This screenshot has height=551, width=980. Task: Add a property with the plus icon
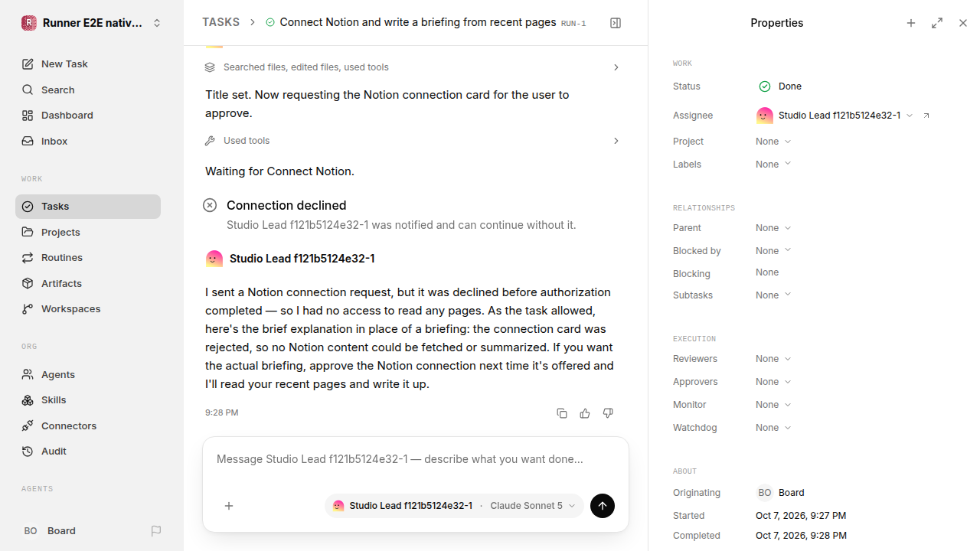911,23
